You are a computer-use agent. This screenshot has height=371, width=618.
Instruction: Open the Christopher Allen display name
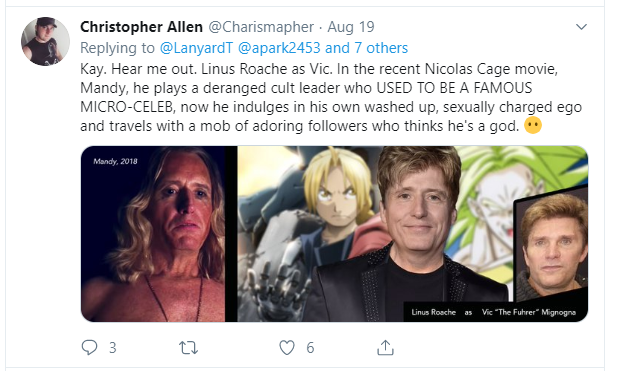point(141,27)
